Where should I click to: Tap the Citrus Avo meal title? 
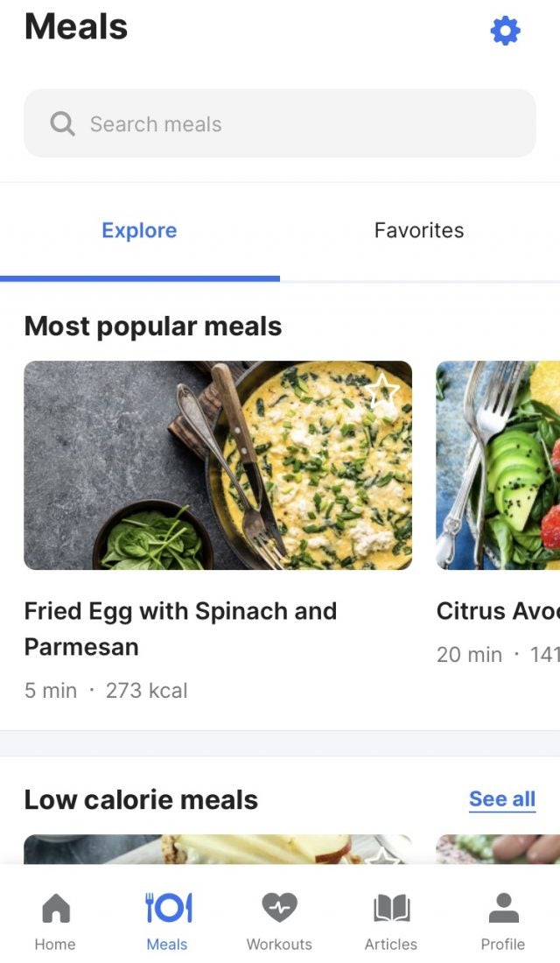click(498, 611)
